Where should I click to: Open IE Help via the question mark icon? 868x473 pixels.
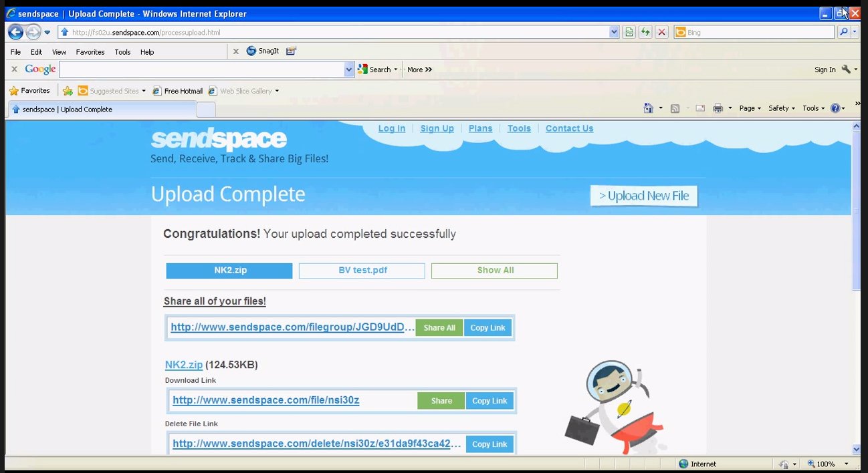837,108
